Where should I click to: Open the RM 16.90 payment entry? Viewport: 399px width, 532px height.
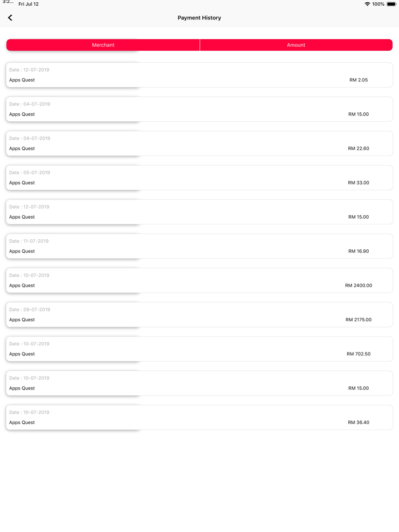(x=199, y=246)
